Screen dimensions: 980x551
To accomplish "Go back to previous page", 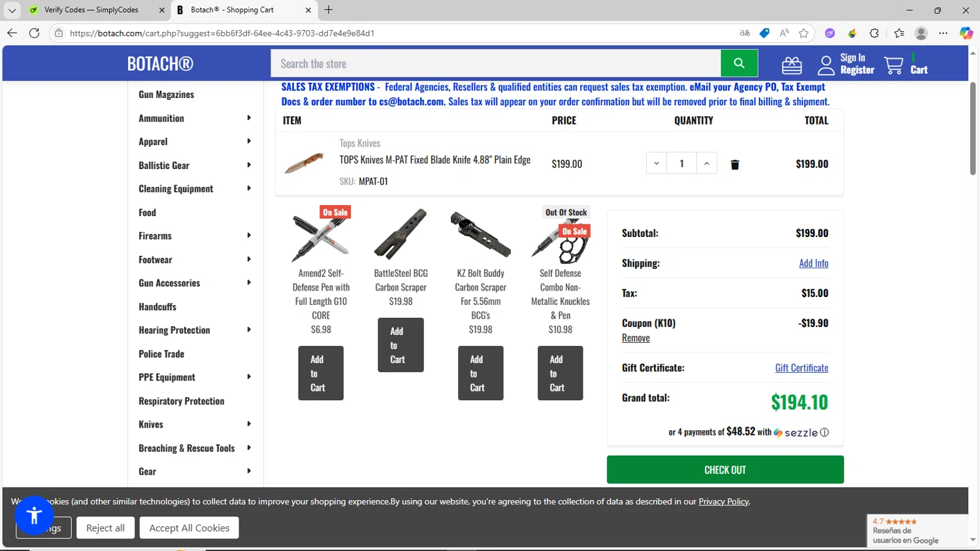I will pyautogui.click(x=12, y=33).
